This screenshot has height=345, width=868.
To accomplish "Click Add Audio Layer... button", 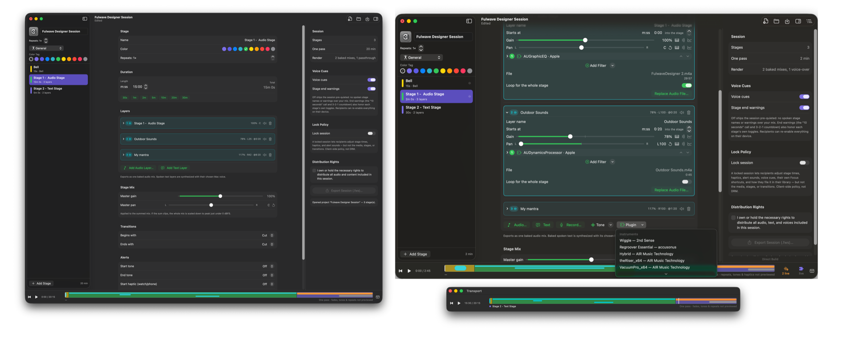I will [x=139, y=168].
